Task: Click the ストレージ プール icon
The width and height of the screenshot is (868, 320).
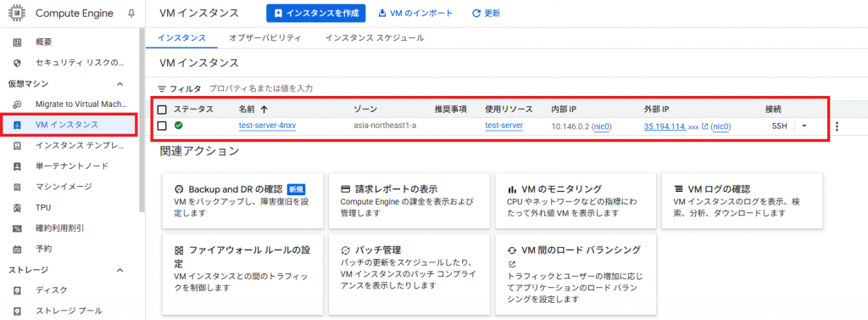Action: pyautogui.click(x=17, y=311)
